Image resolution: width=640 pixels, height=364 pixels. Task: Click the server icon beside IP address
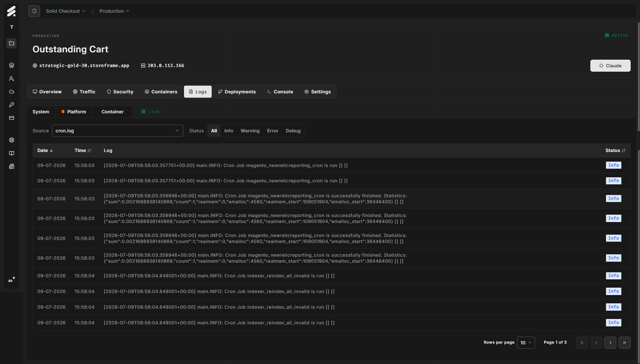[143, 66]
